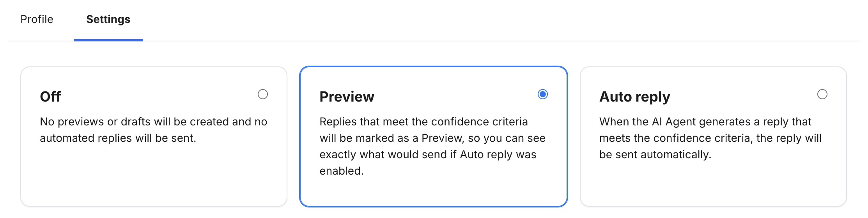Click the description starting "When the AI Agent"
The image size is (868, 218).
point(705,122)
